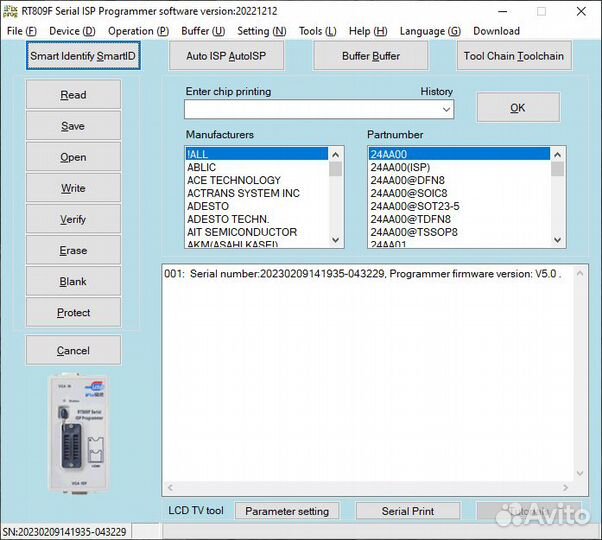Select part number 24AA00@TSSOP8
602x540 pixels.
(x=459, y=232)
